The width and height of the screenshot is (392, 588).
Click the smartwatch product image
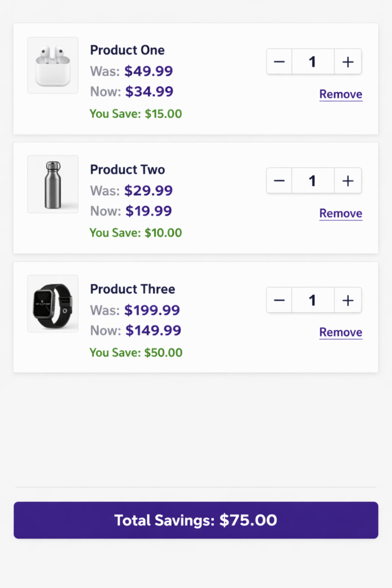52,303
